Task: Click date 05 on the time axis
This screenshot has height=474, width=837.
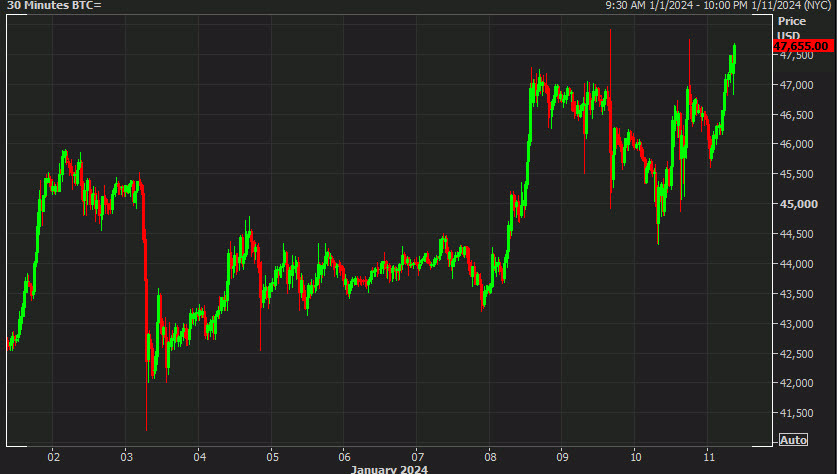Action: tap(271, 455)
